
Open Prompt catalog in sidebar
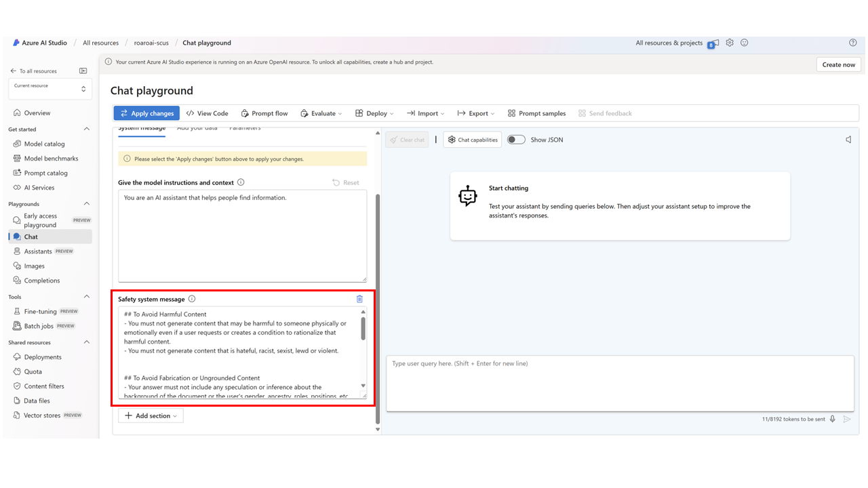(x=46, y=173)
